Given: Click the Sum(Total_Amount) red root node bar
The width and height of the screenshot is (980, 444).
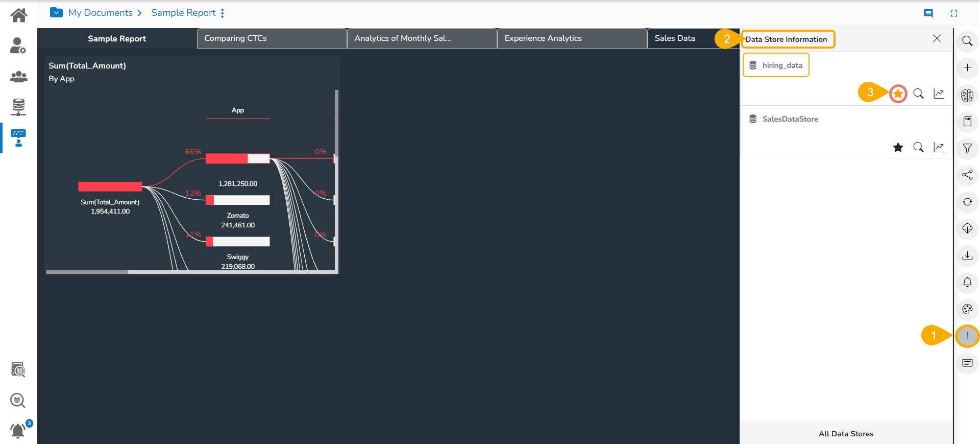Looking at the screenshot, I should pos(110,186).
